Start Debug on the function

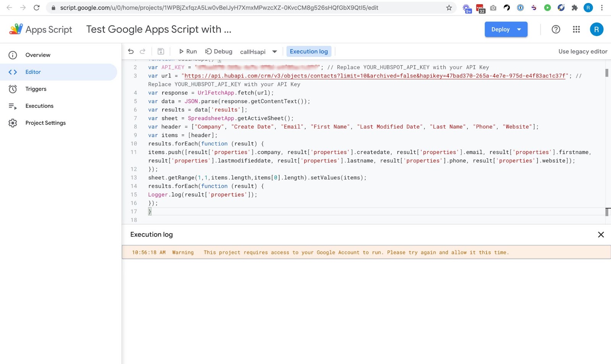[219, 52]
